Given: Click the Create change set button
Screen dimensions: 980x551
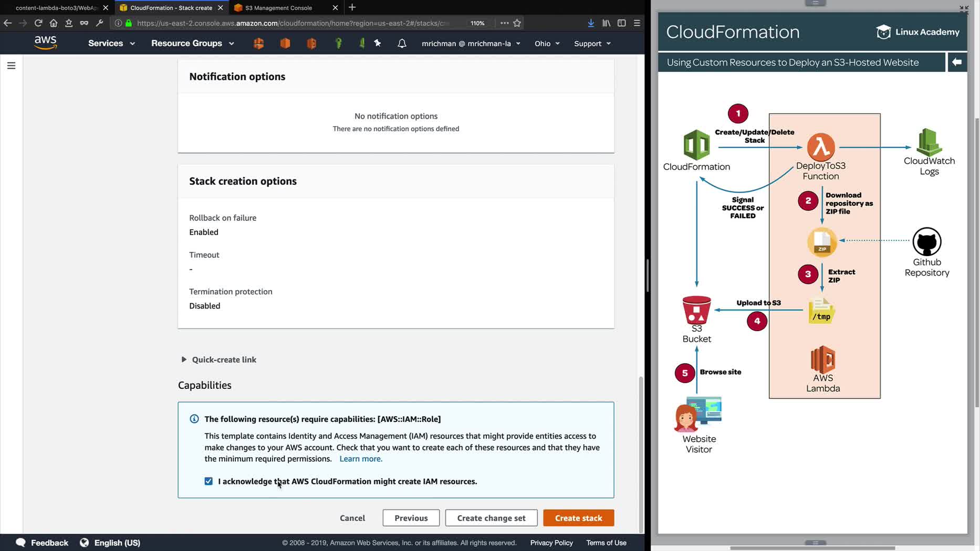Looking at the screenshot, I should 491,518.
